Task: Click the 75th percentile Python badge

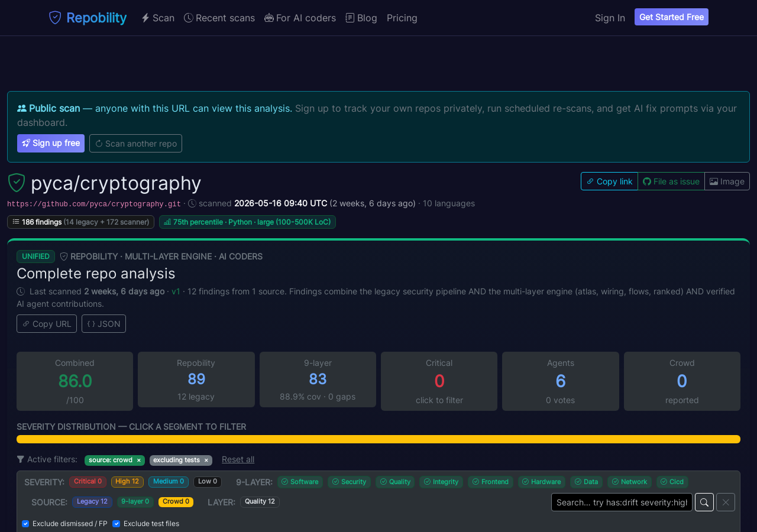Action: [x=247, y=222]
